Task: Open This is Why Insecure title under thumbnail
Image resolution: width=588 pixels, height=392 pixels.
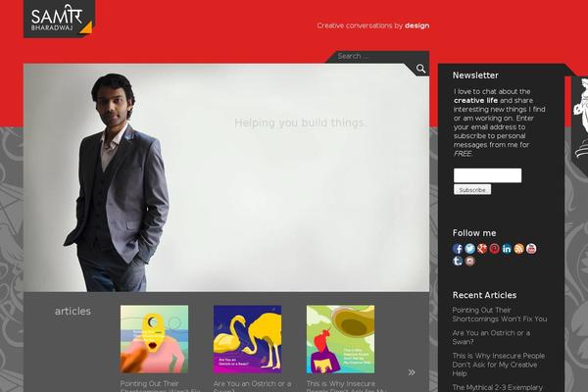Action: 346,386
